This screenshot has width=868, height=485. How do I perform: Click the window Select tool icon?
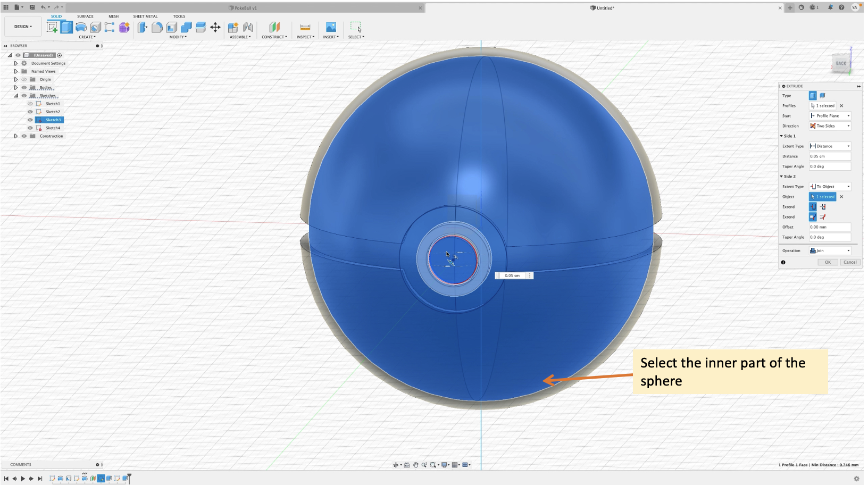point(356,27)
